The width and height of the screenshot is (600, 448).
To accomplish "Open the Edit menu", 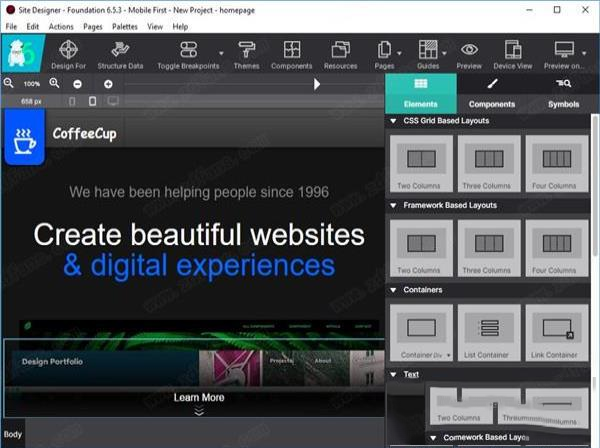I will [33, 27].
